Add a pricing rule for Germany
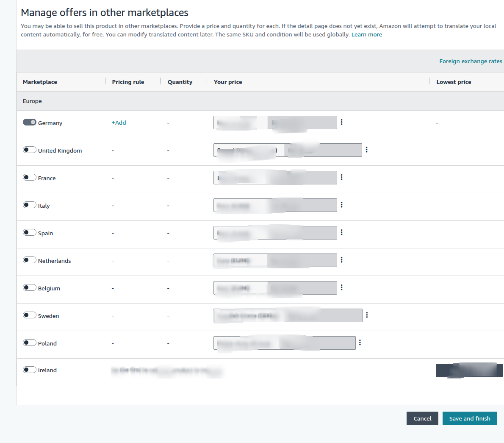The height and width of the screenshot is (443, 504). pyautogui.click(x=119, y=123)
